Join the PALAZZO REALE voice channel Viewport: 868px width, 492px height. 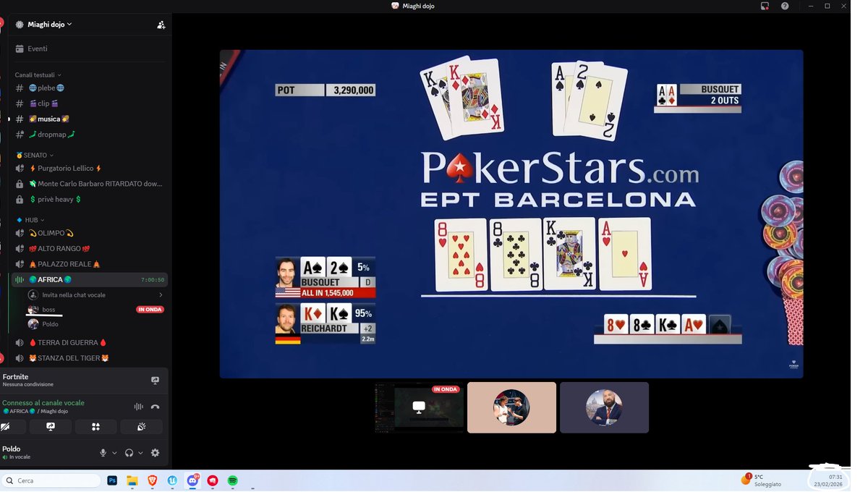pyautogui.click(x=92, y=264)
